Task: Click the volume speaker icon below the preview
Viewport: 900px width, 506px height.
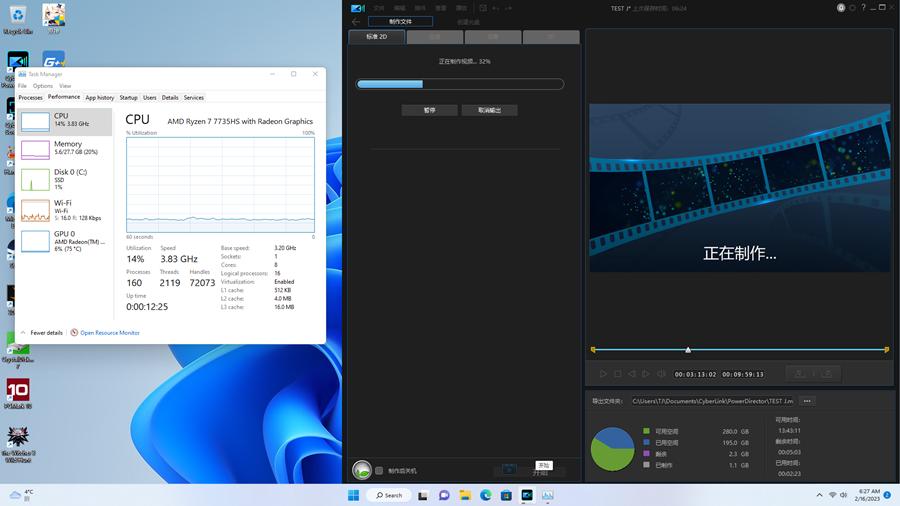Action: pyautogui.click(x=661, y=374)
